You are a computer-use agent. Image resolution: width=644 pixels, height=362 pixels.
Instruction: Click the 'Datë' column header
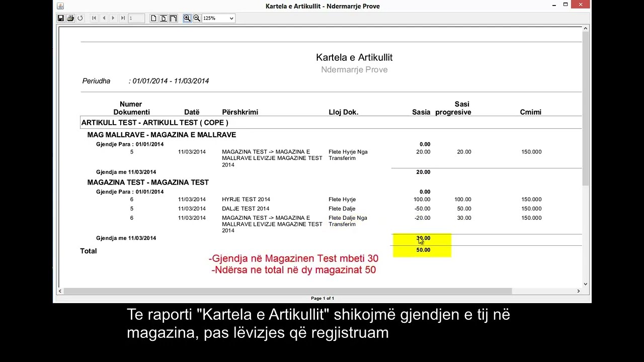(x=192, y=112)
